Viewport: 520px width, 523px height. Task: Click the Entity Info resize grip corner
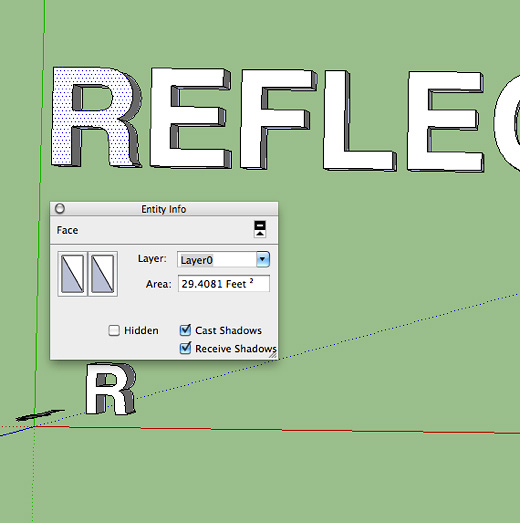(273, 356)
